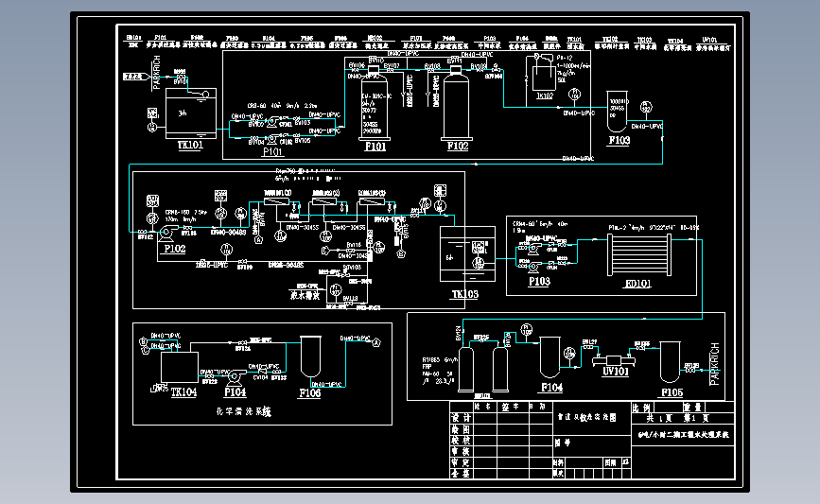Viewport: 820px width, 504px height.
Task: Click PARKRICH text beside F105
Action: click(x=714, y=364)
